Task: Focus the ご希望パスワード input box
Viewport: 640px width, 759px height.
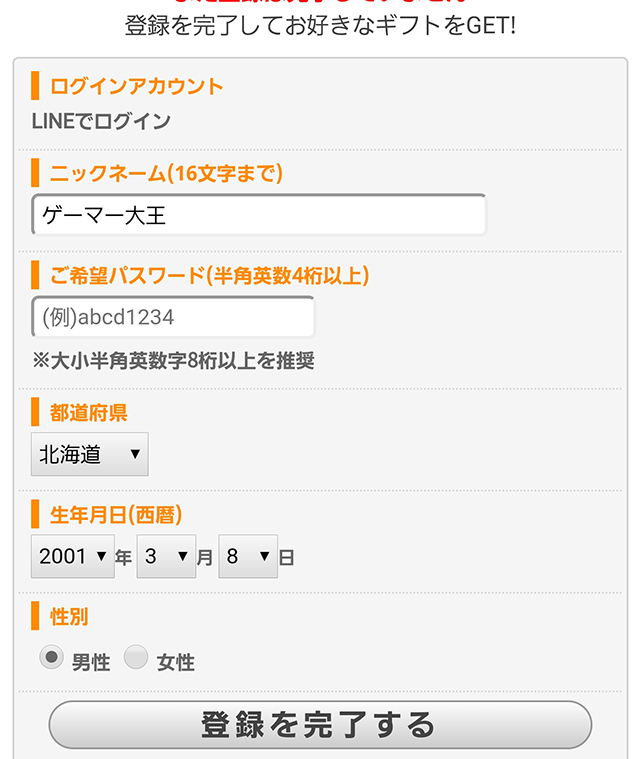Action: 173,317
